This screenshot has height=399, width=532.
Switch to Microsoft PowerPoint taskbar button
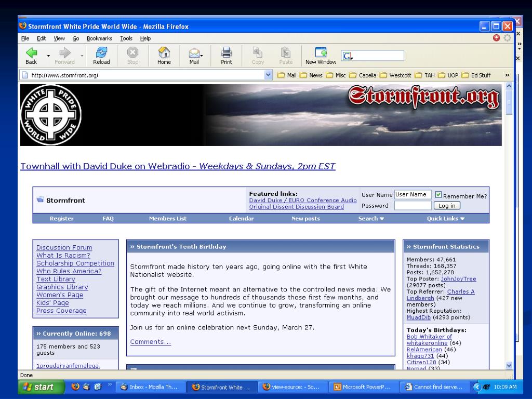pyautogui.click(x=364, y=387)
